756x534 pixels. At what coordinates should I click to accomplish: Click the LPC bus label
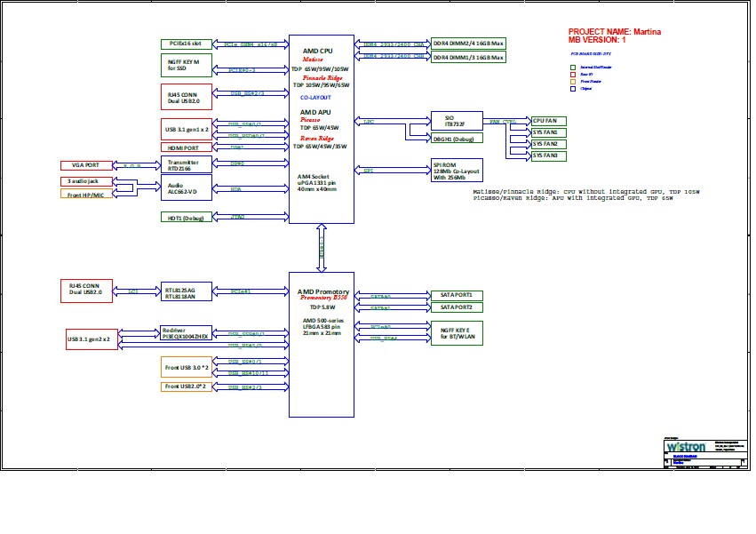pyautogui.click(x=369, y=122)
